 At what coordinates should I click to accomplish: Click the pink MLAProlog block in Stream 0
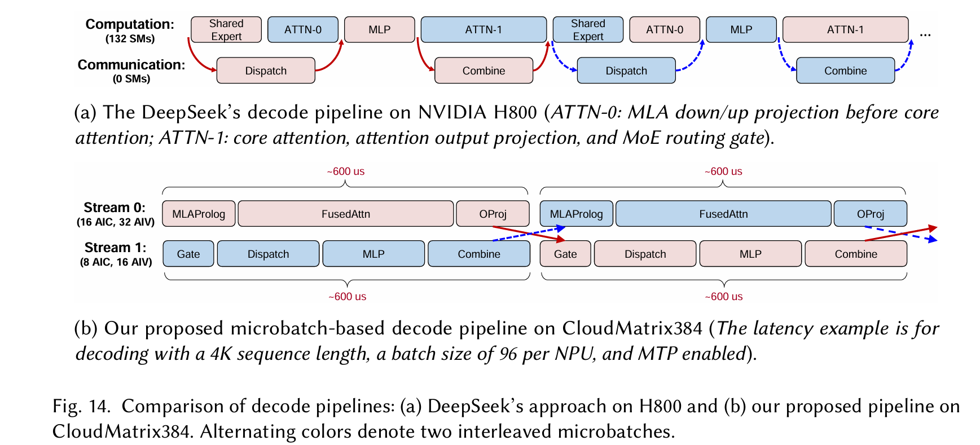(199, 214)
